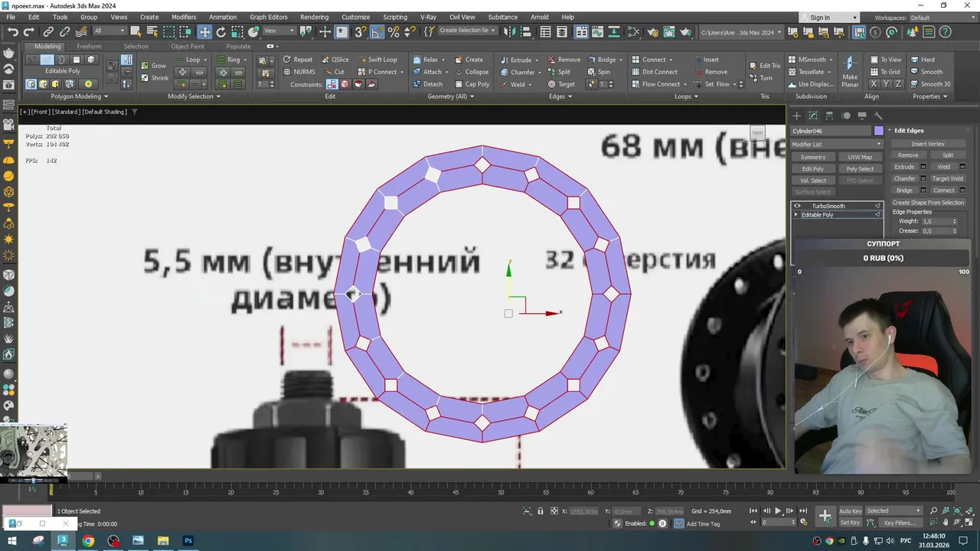Enable the Constrain to Face option
The image size is (980, 551).
[x=358, y=84]
